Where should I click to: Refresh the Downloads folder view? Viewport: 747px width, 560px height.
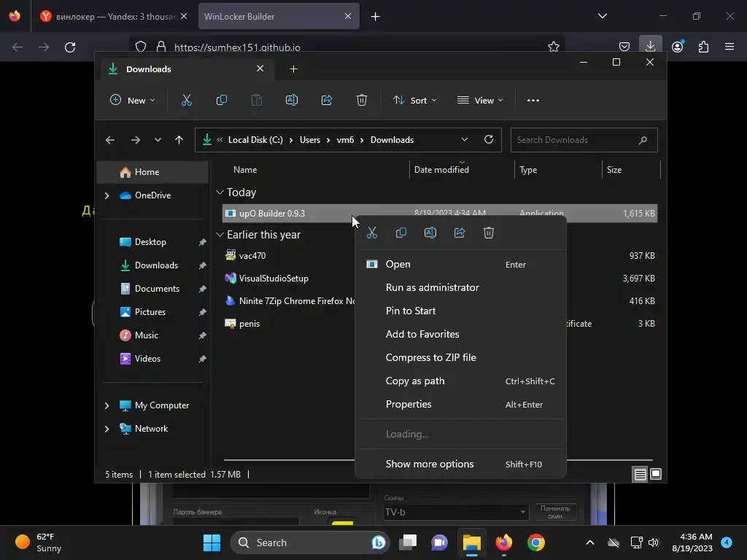[488, 139]
